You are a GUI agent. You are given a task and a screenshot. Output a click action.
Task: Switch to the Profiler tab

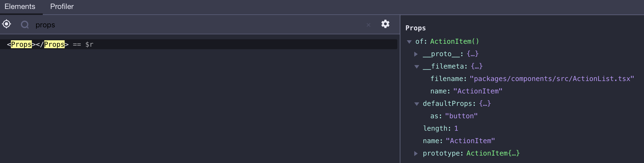tap(62, 6)
